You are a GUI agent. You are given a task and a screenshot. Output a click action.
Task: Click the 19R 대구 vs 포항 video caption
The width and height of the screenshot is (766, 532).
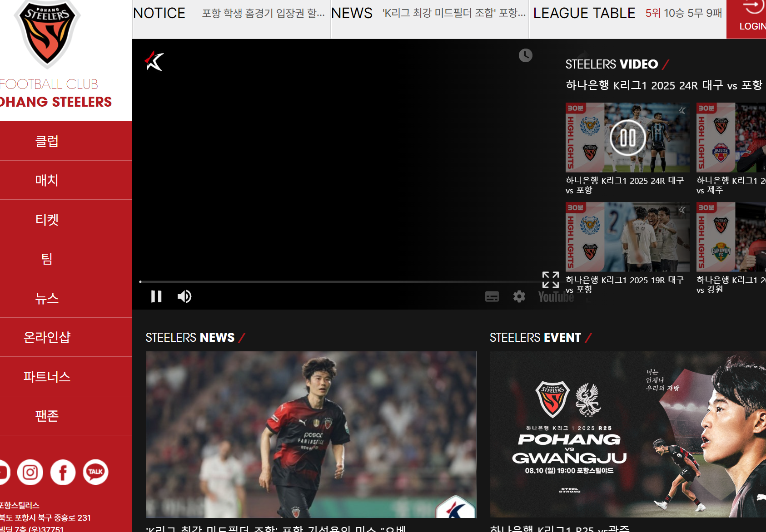(x=625, y=285)
